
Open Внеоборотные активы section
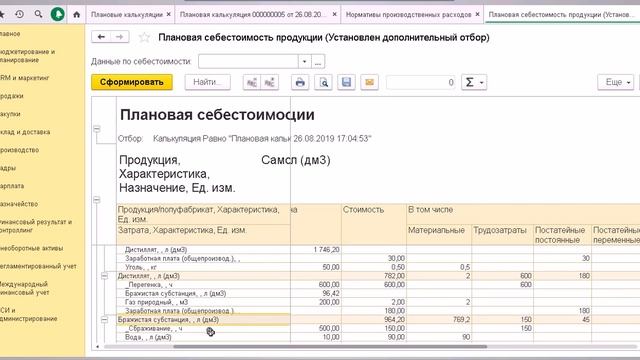31,248
